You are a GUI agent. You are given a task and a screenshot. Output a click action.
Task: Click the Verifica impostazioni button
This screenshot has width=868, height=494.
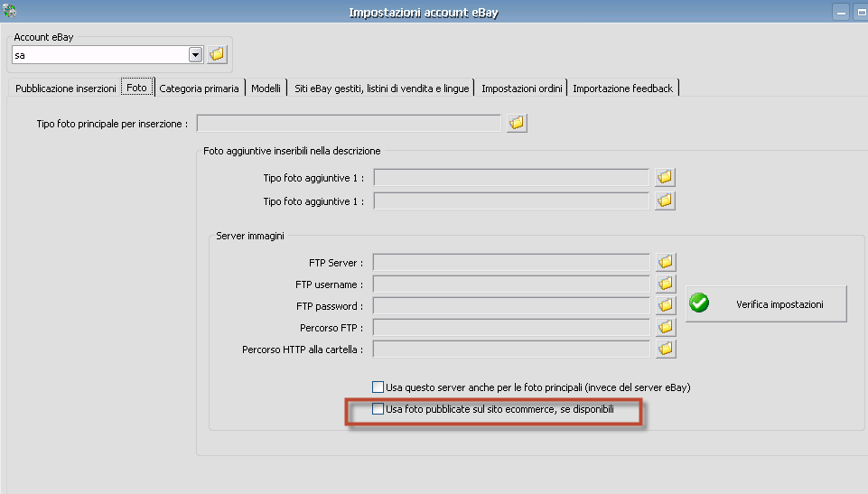coord(766,303)
